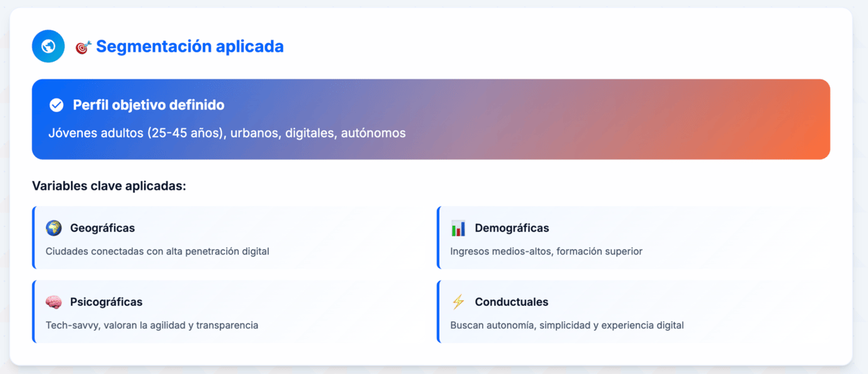Click the brain icon beside Psicográficas

click(x=54, y=302)
